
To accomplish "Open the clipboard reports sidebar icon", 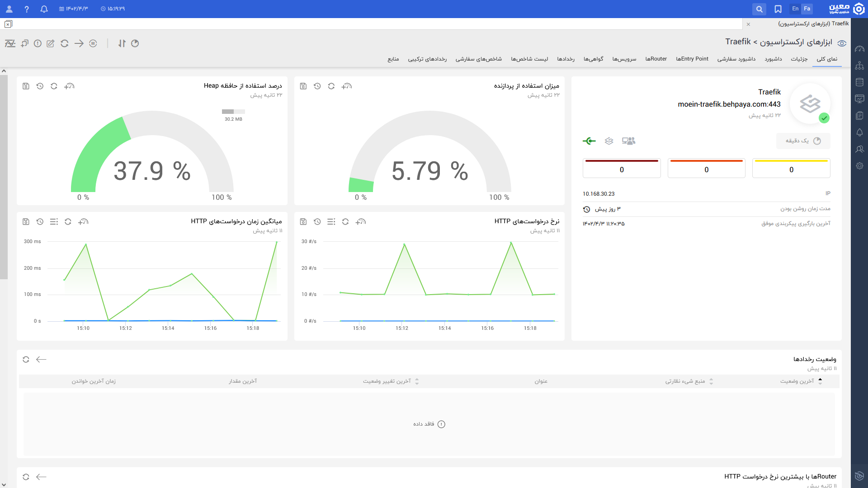I will pos(859,116).
